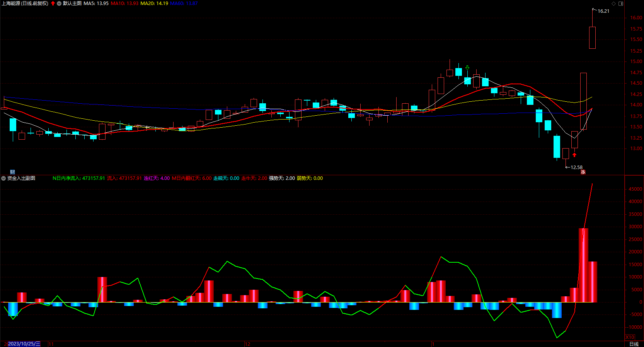Viewport: 644px width, 347px height.
Task: Click the 45000 label on sub-chart axis
Action: pos(635,189)
